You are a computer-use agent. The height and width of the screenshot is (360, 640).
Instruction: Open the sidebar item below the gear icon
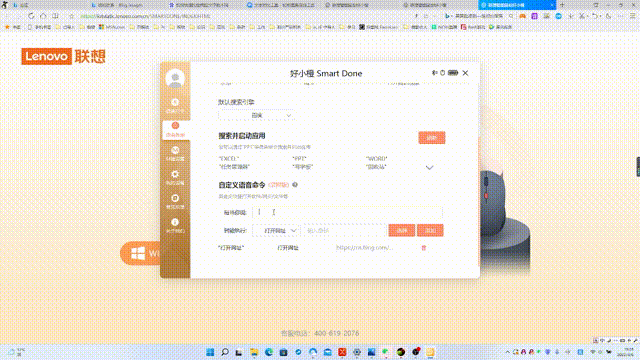pos(175,201)
